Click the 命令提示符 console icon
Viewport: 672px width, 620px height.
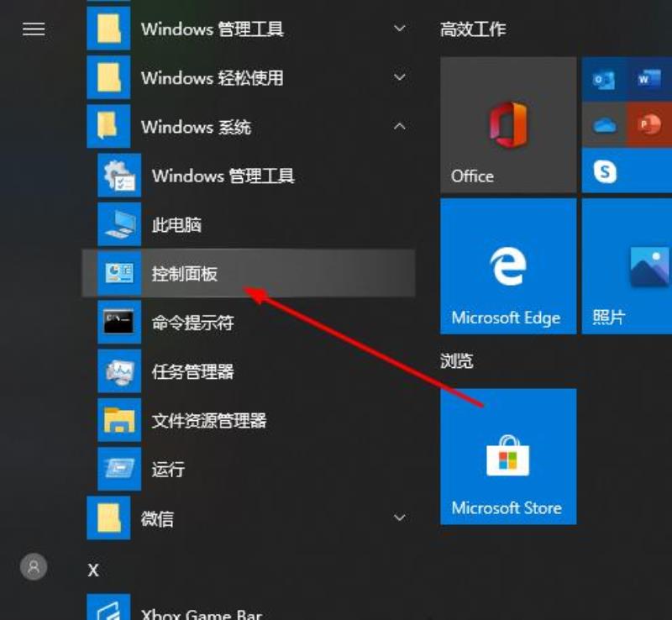pyautogui.click(x=119, y=322)
